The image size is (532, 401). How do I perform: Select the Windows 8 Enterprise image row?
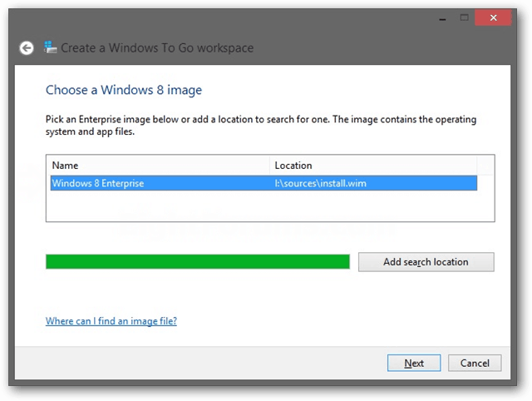(x=264, y=183)
